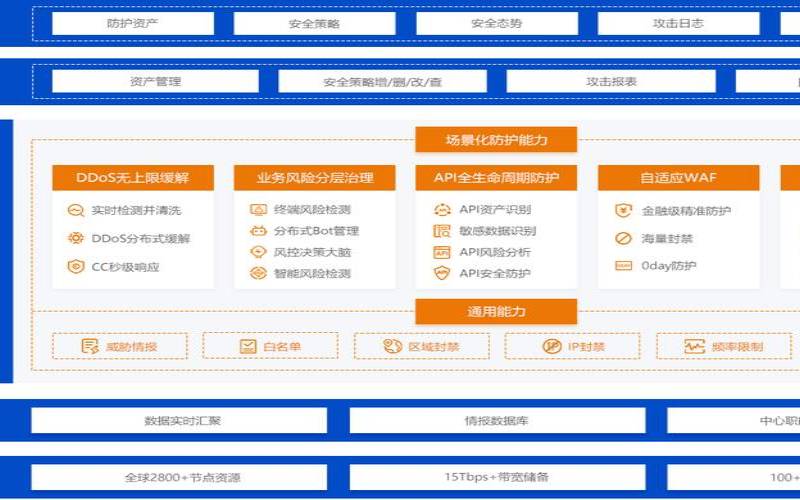Select the 通用能力 header
The height and width of the screenshot is (500, 800).
[x=496, y=311]
